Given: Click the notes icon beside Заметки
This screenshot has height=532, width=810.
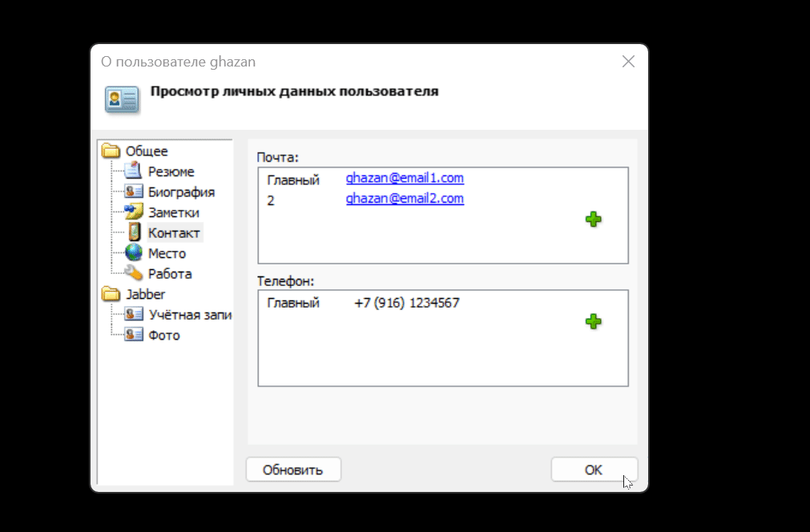Looking at the screenshot, I should tap(135, 212).
